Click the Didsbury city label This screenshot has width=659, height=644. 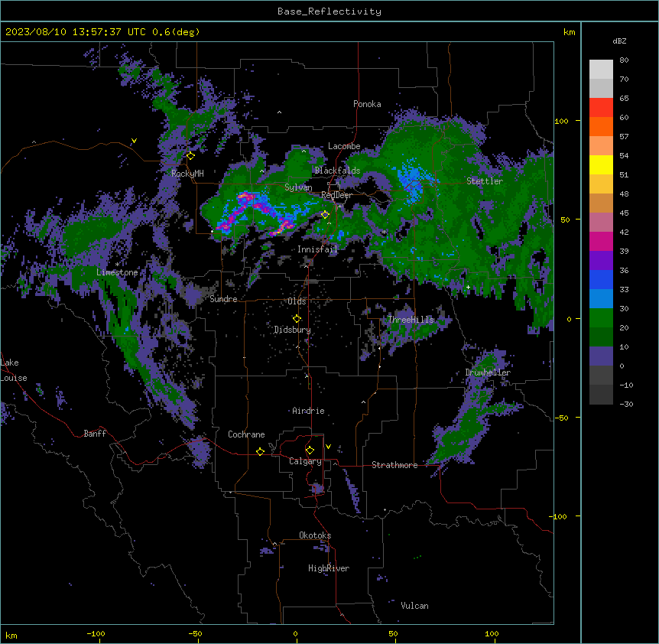pyautogui.click(x=293, y=330)
